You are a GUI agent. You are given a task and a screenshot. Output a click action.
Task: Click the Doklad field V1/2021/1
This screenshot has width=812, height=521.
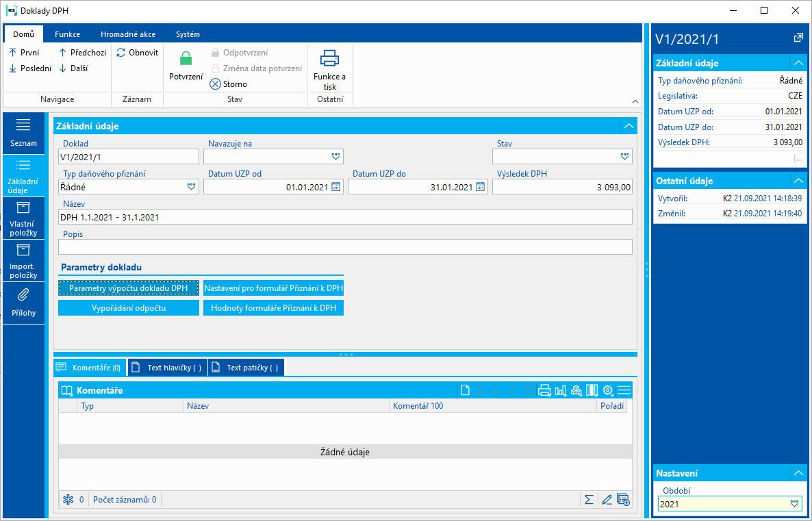pyautogui.click(x=129, y=156)
